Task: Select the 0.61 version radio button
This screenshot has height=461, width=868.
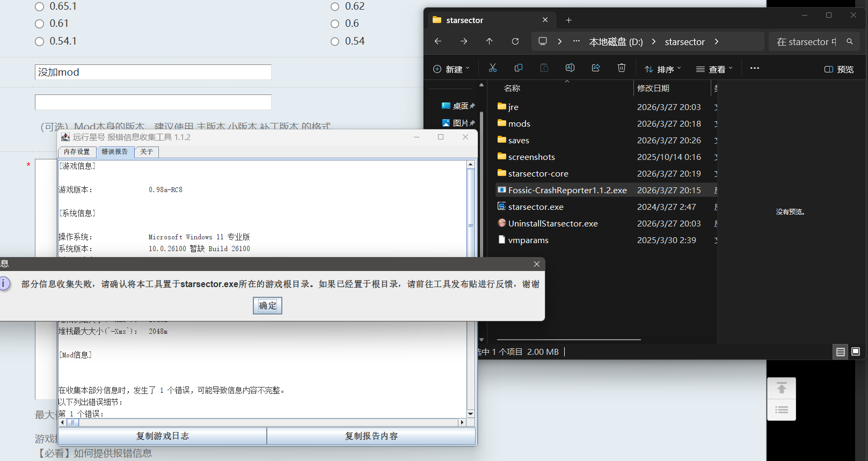Action: point(39,24)
